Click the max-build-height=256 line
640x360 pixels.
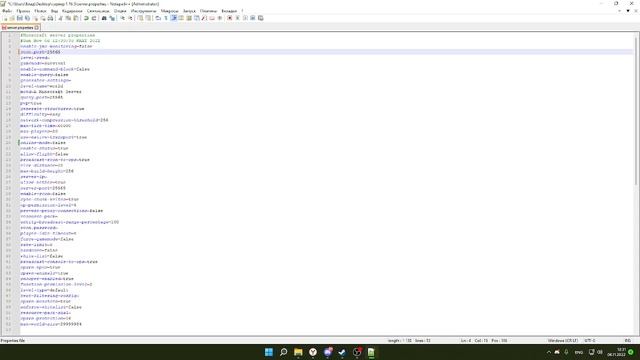tap(47, 171)
